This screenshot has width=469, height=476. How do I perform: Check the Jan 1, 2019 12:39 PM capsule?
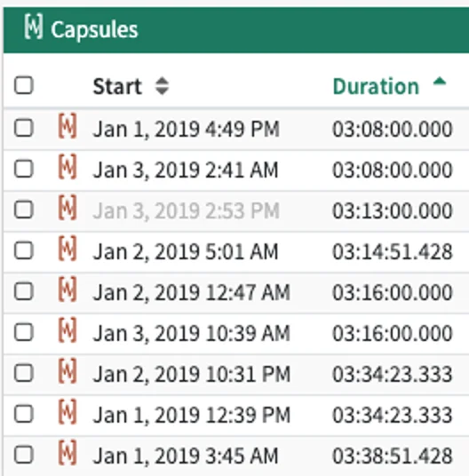(x=24, y=414)
